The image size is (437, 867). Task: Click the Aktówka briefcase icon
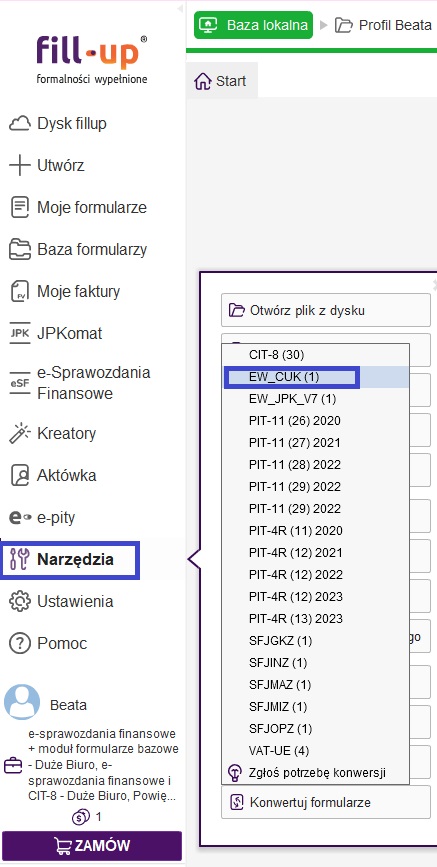point(20,476)
